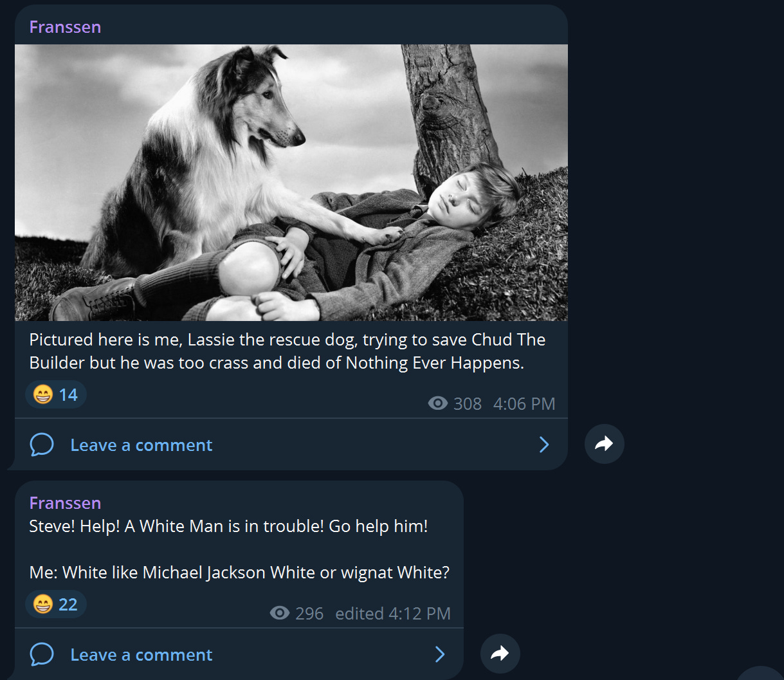This screenshot has height=680, width=784.
Task: Toggle the grinning emoji reaction showing 14
Action: pyautogui.click(x=56, y=394)
